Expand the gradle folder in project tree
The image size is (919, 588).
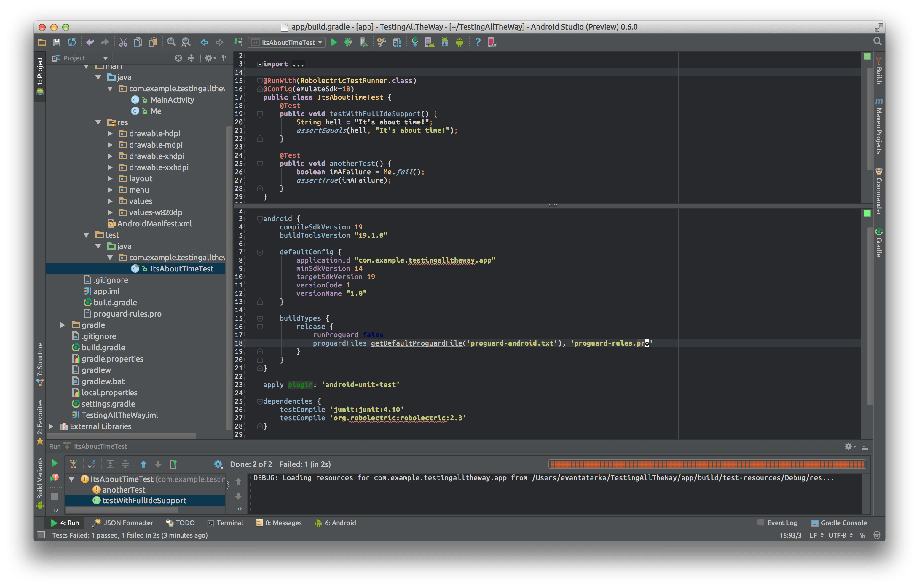click(x=63, y=325)
